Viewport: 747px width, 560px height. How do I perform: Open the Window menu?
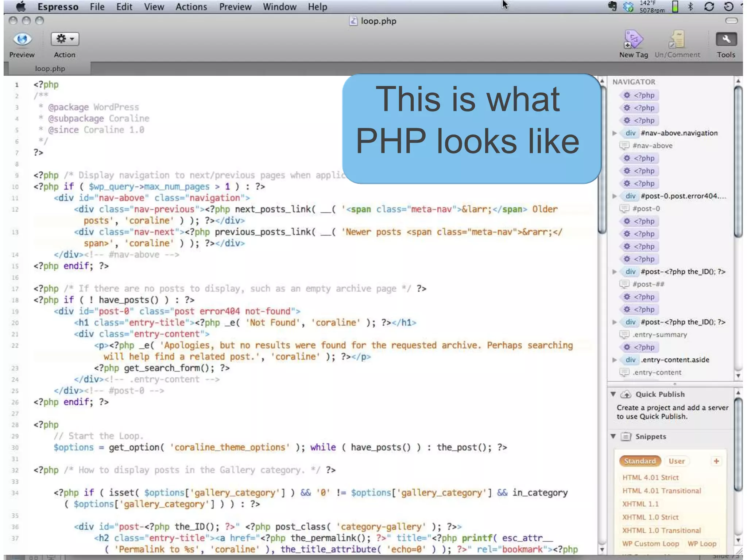coord(280,7)
